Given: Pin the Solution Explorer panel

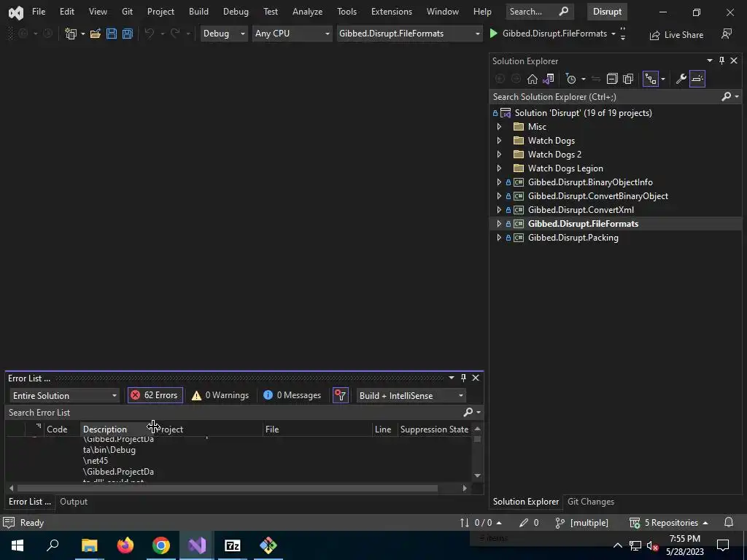Looking at the screenshot, I should click(x=721, y=61).
